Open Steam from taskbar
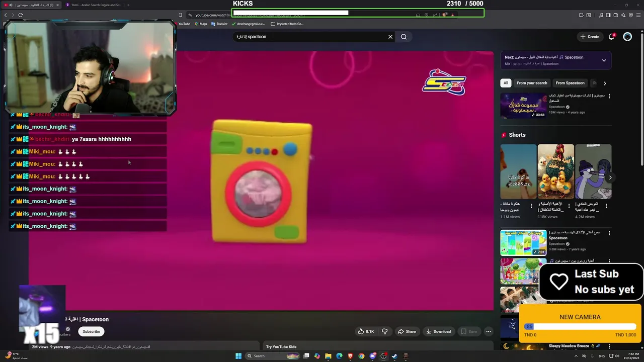644x362 pixels. [394, 356]
